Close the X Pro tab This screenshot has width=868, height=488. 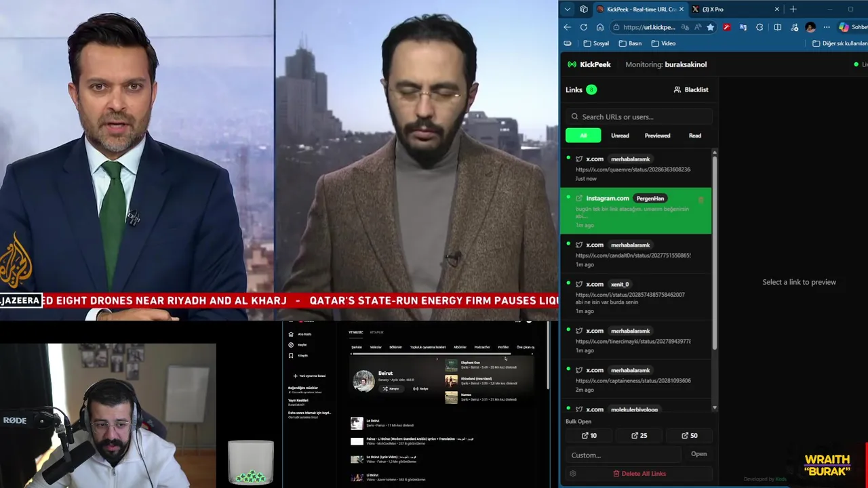point(777,9)
